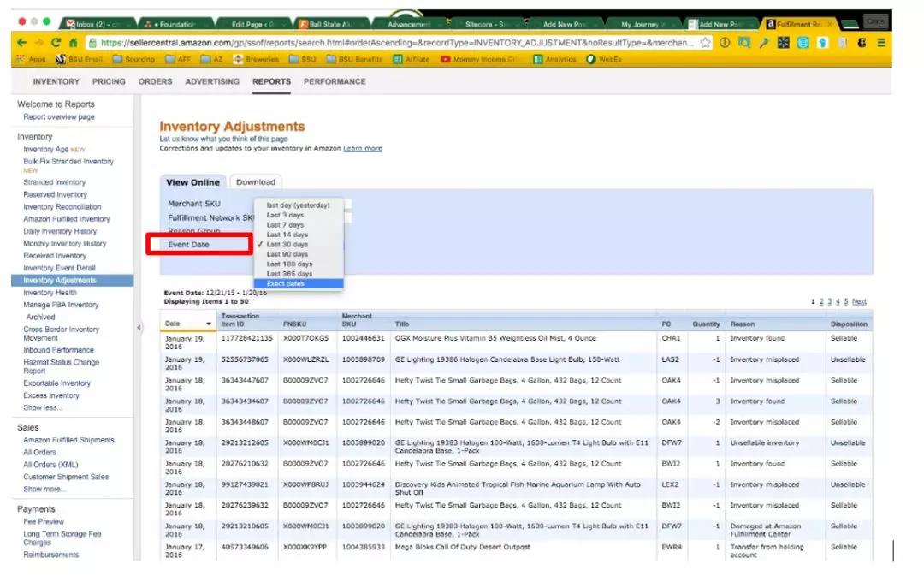Viewport: 924px width, 588px height.
Task: Open 'Daily Inventory History' sidebar link
Action: point(60,231)
